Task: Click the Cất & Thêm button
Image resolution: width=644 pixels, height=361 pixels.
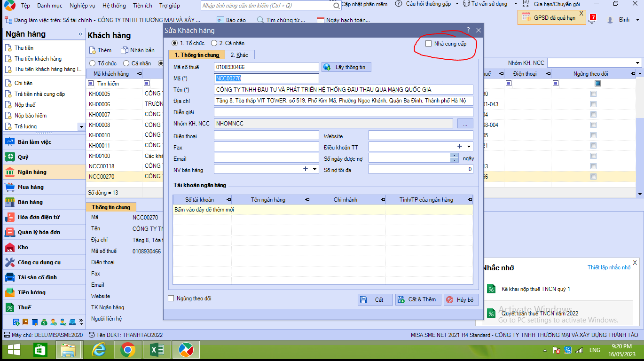Action: 418,300
